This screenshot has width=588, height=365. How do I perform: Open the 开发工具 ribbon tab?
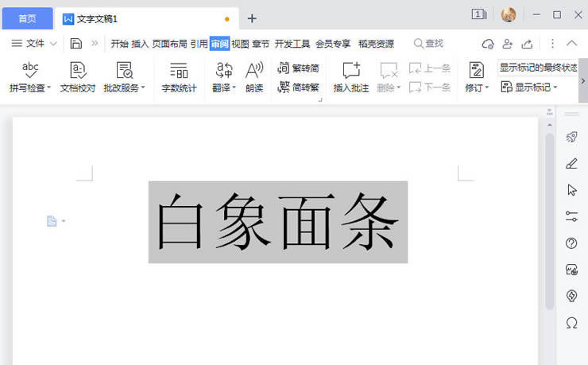pos(292,44)
